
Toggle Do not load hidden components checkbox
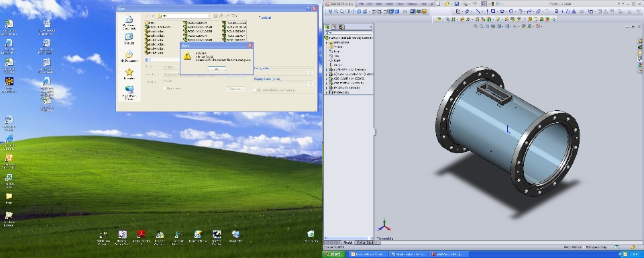(255, 90)
